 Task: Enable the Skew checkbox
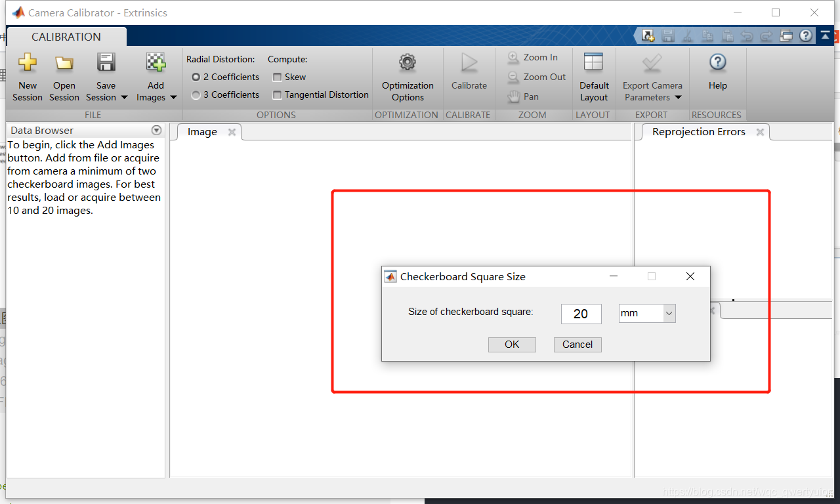277,77
